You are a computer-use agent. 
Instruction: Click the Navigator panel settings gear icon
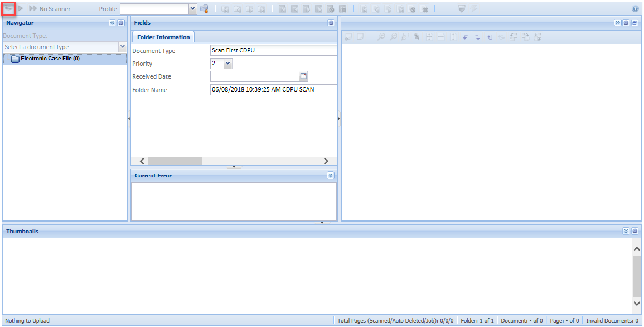click(x=121, y=23)
